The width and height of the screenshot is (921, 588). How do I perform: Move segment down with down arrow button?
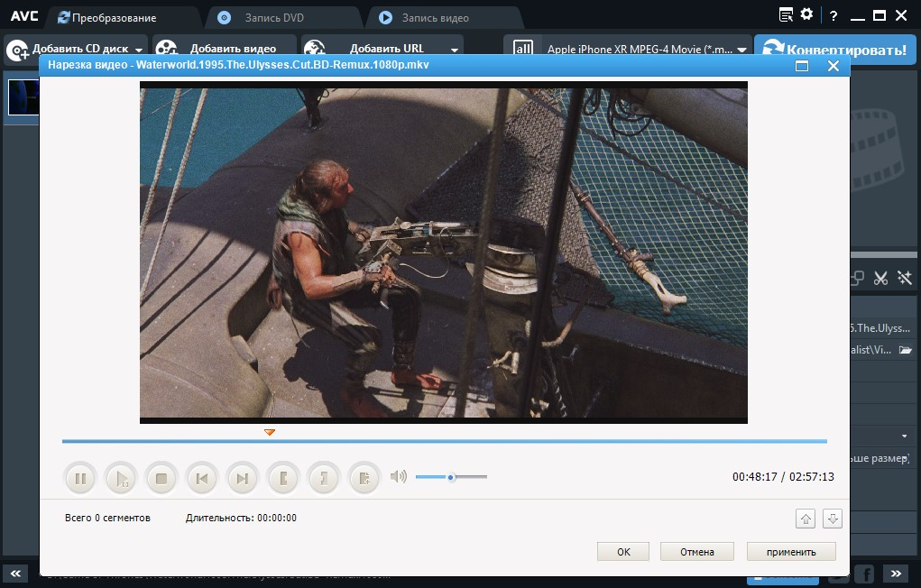click(833, 519)
